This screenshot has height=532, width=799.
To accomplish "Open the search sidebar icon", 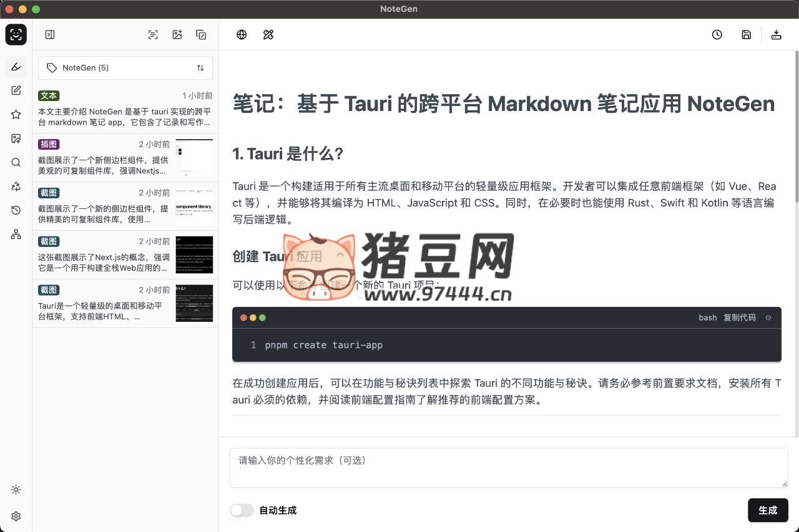I will (x=16, y=163).
